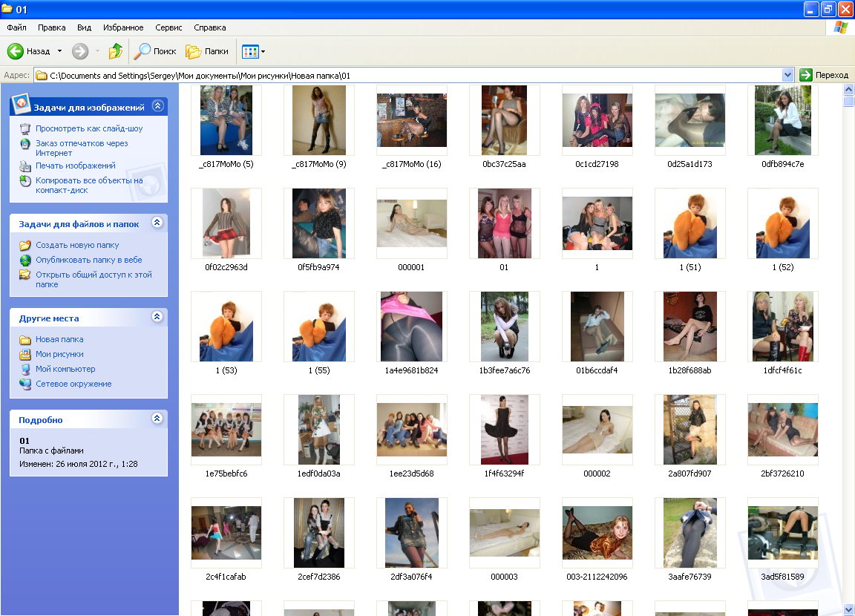Toggle the Папки folders pane
The height and width of the screenshot is (616, 855).
click(x=207, y=51)
